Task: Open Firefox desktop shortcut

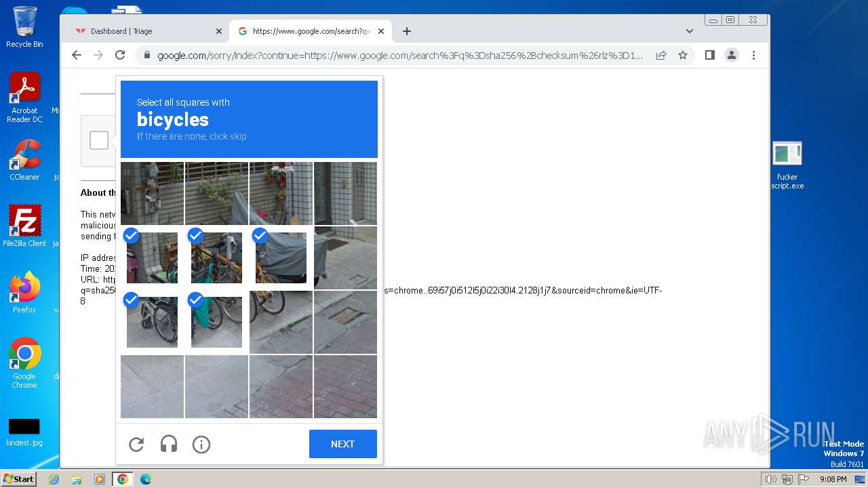Action: (24, 292)
